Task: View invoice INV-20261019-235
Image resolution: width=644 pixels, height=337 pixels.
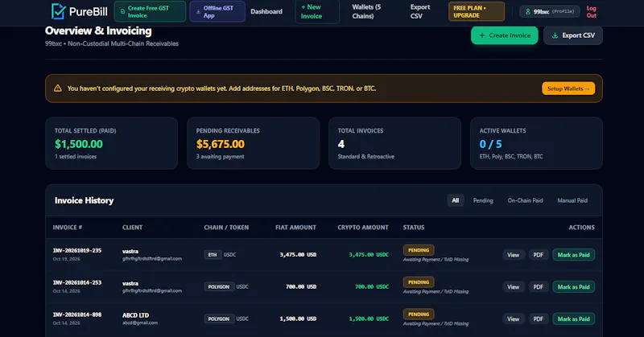Action: tap(513, 255)
